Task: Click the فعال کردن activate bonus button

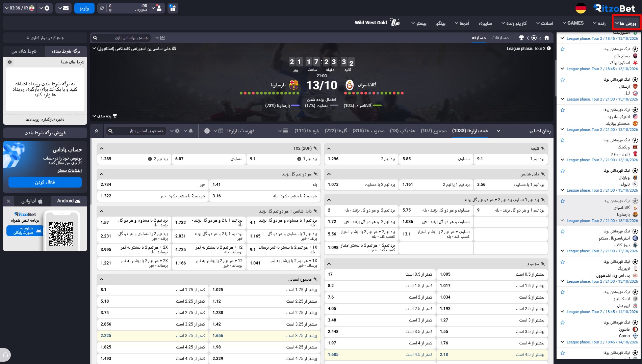Action: point(45,182)
